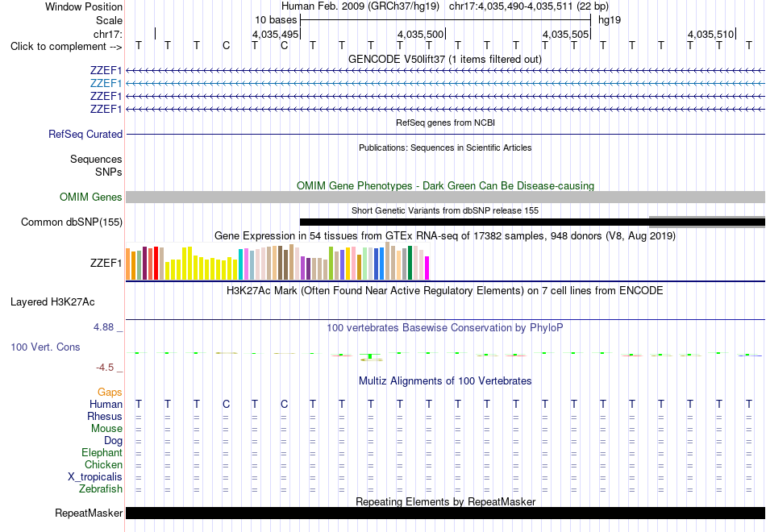This screenshot has height=532, width=766.
Task: Click the 'Click to complement -->' label
Action: coord(66,47)
